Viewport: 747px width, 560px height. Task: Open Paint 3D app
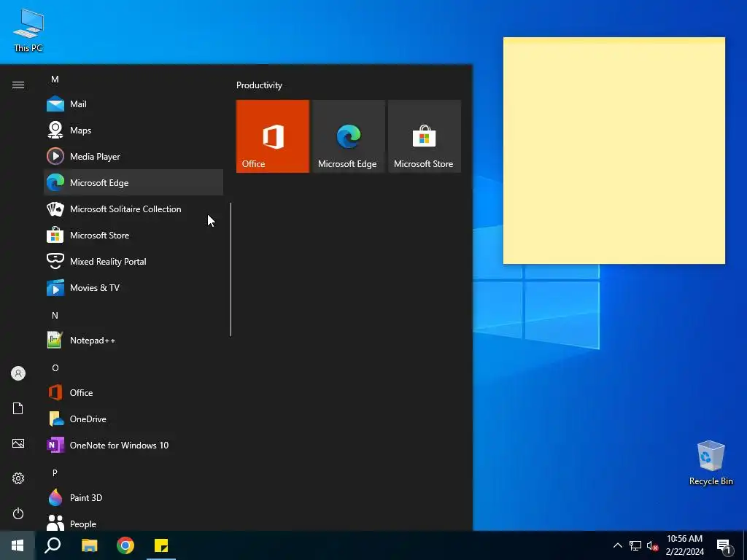pos(133,497)
